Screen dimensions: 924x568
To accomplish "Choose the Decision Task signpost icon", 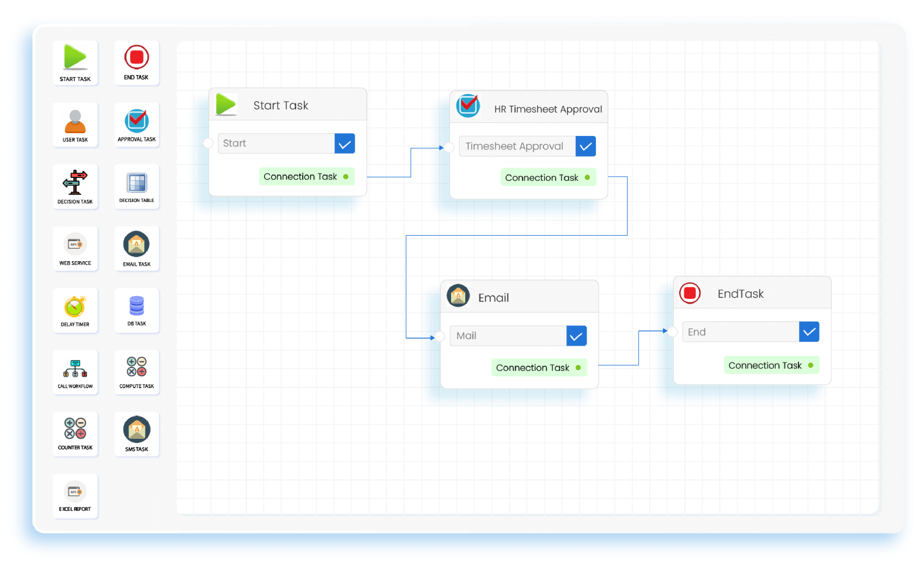I will tap(75, 182).
